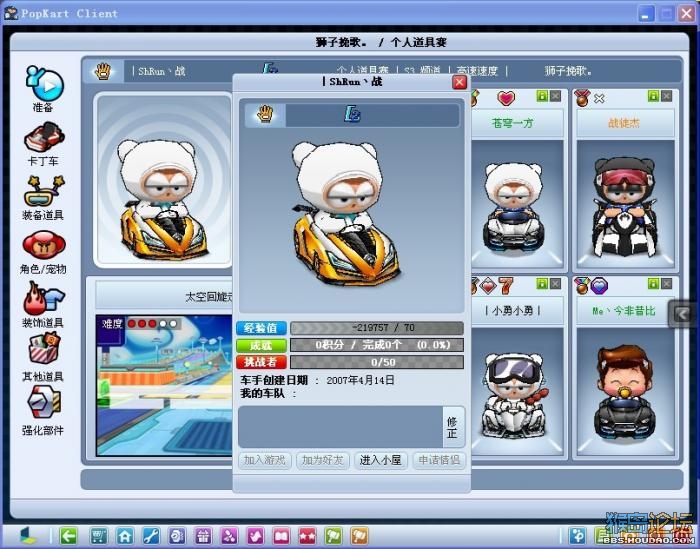
Task: Click the 准备 ready icon in sidebar
Action: (44, 84)
